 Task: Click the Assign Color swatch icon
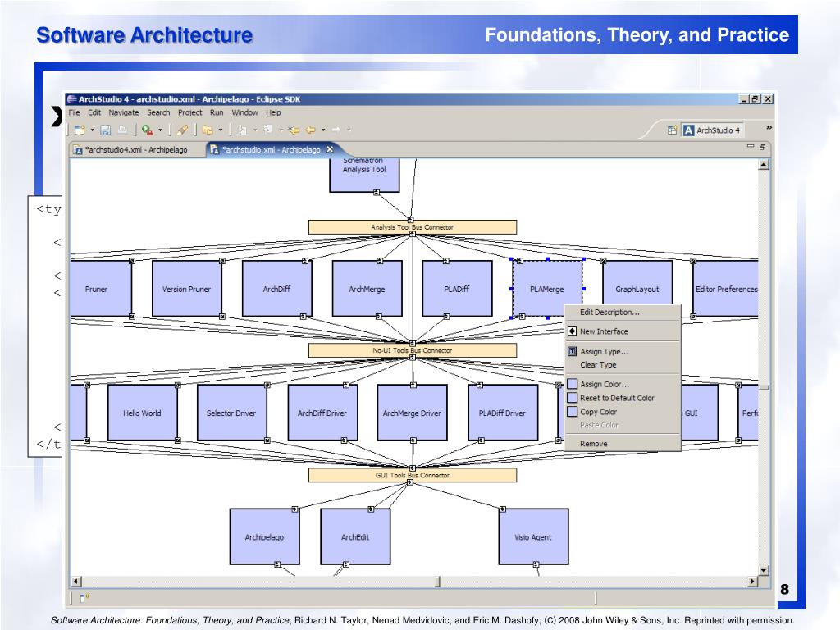pos(572,384)
